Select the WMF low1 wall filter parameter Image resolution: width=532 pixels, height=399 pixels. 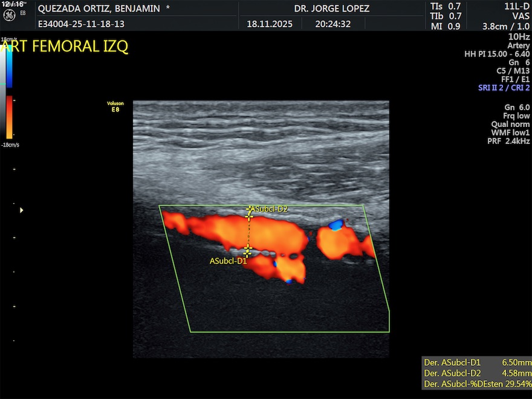(510, 132)
